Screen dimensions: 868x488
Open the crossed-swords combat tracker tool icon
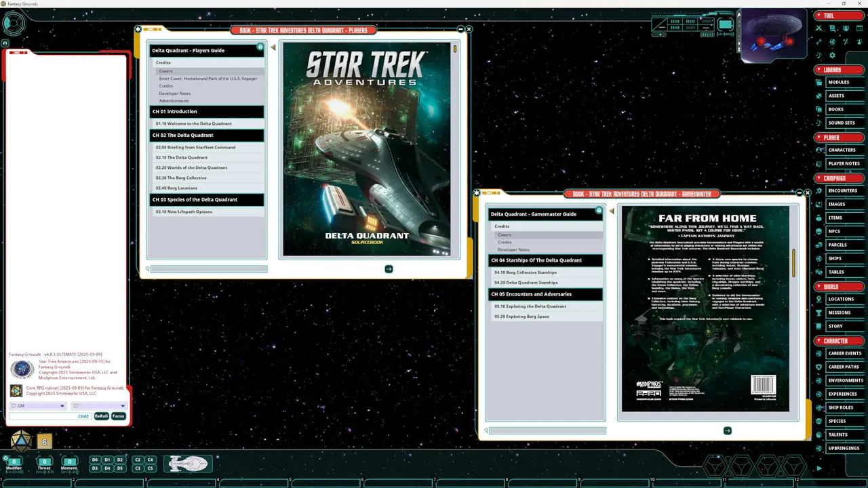(x=819, y=28)
